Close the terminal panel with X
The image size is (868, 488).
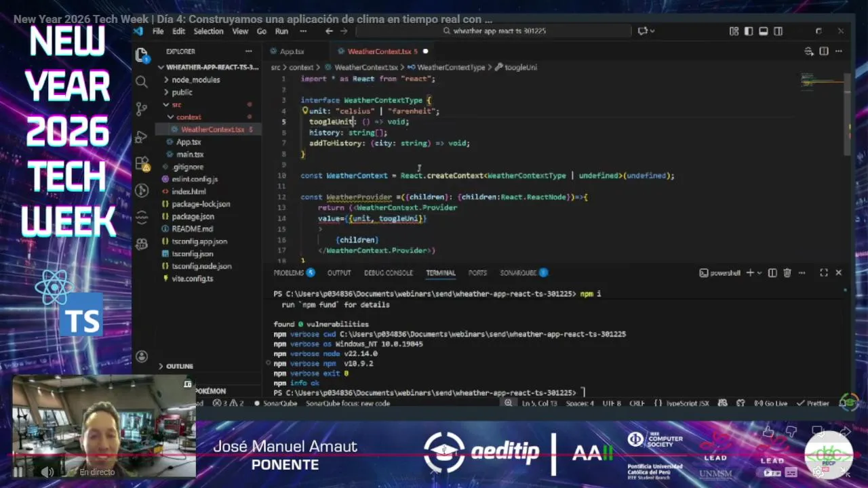click(x=839, y=272)
